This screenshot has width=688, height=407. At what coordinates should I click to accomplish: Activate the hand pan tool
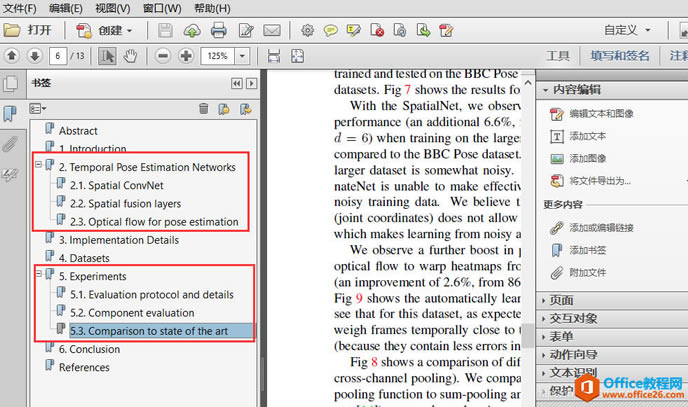[x=130, y=56]
